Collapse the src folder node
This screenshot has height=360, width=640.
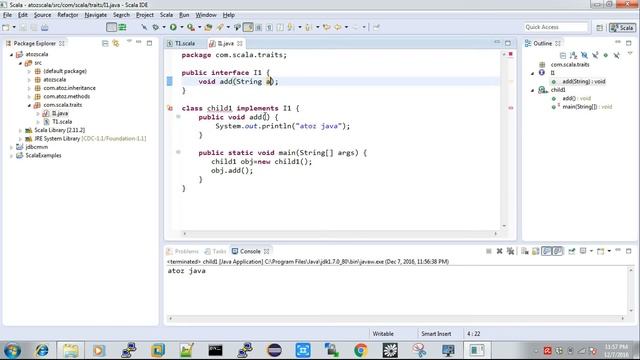[x=20, y=63]
